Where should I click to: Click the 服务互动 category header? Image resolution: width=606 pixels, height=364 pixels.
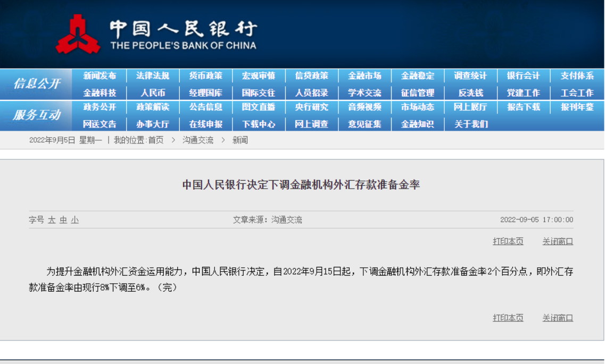point(37,115)
